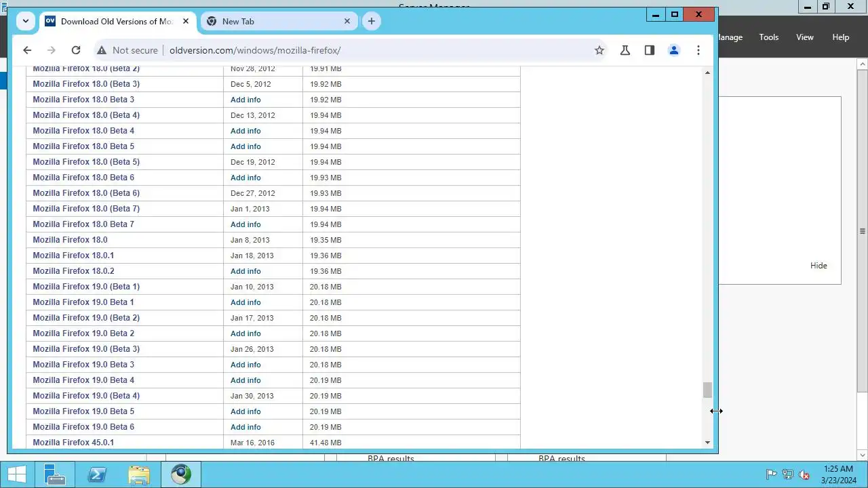The height and width of the screenshot is (488, 868).
Task: Open Mozilla Firefox 19.0 (Beta 3) link
Action: [86, 349]
